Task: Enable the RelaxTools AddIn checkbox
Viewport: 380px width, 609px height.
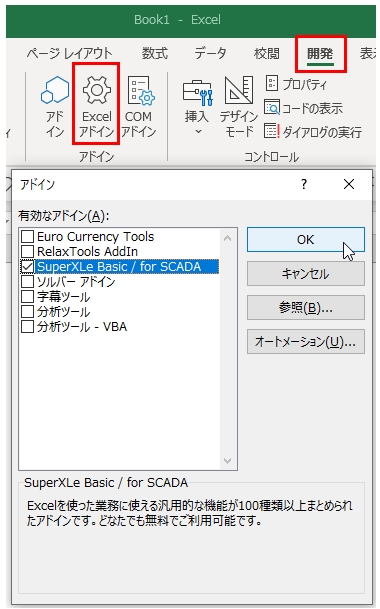Action: point(28,251)
